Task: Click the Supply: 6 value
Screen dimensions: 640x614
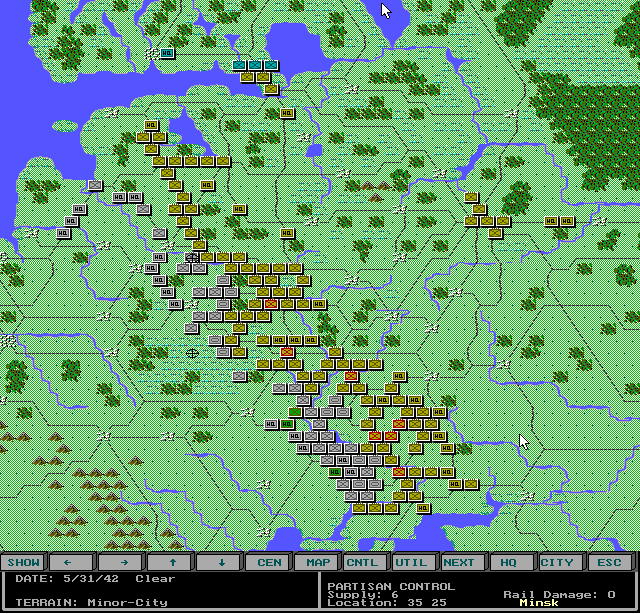Action: [x=363, y=594]
